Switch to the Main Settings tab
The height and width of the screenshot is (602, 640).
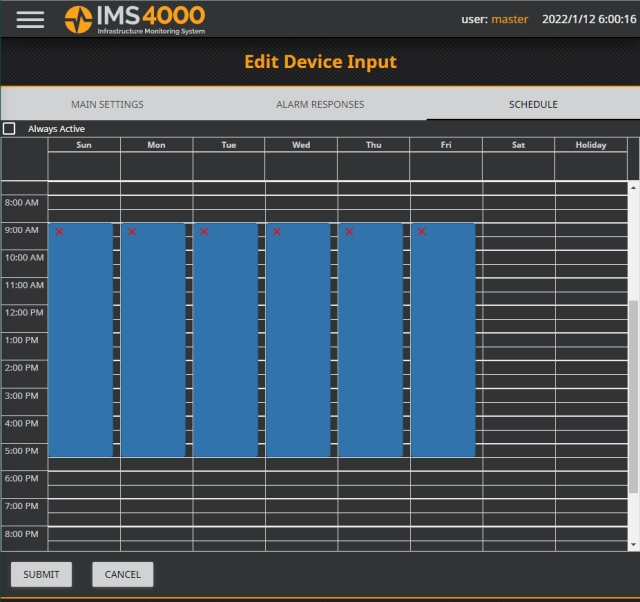[x=107, y=104]
